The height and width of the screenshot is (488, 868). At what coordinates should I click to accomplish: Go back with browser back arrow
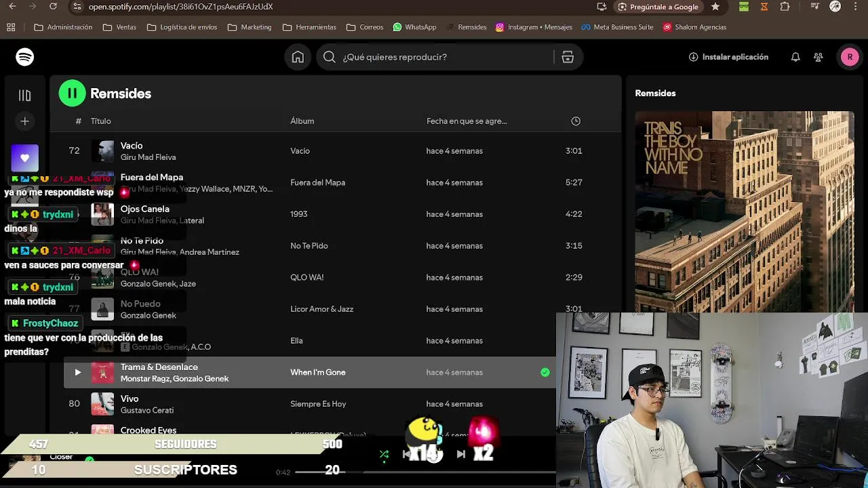pos(12,7)
